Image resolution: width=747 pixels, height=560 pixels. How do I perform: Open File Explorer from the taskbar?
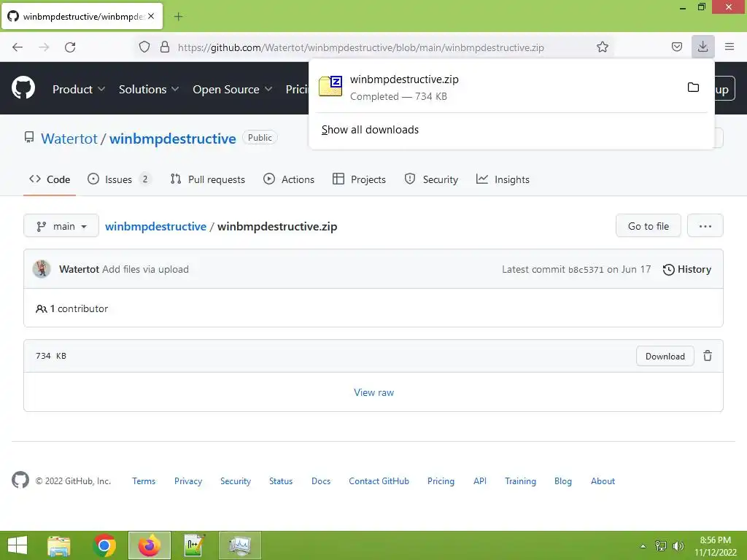pyautogui.click(x=59, y=545)
